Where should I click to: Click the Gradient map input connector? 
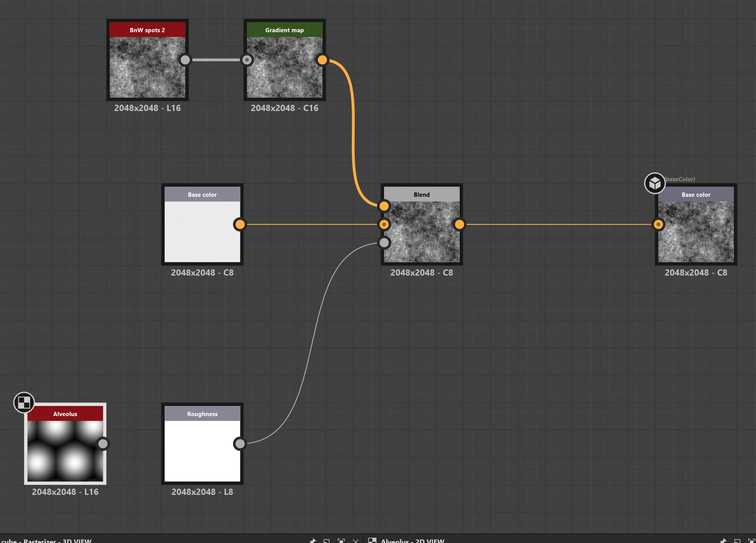[x=247, y=60]
